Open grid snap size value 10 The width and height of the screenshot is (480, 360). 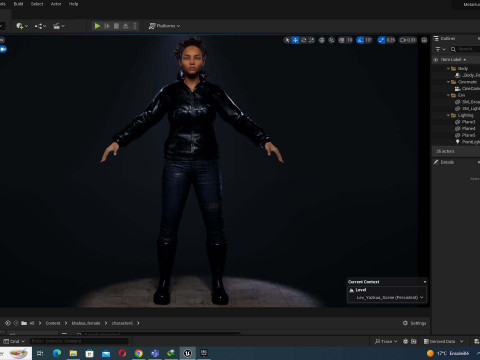[x=349, y=40]
